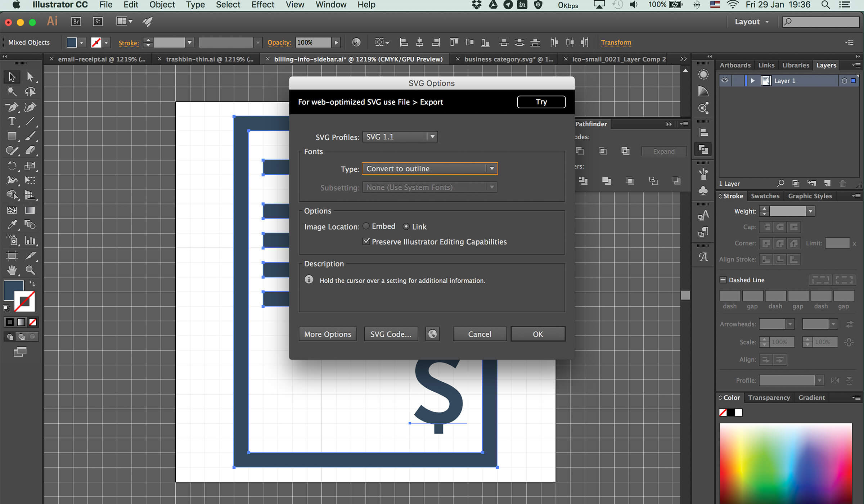Screen dimensions: 864x504
Task: Open the Window menu
Action: click(x=331, y=5)
